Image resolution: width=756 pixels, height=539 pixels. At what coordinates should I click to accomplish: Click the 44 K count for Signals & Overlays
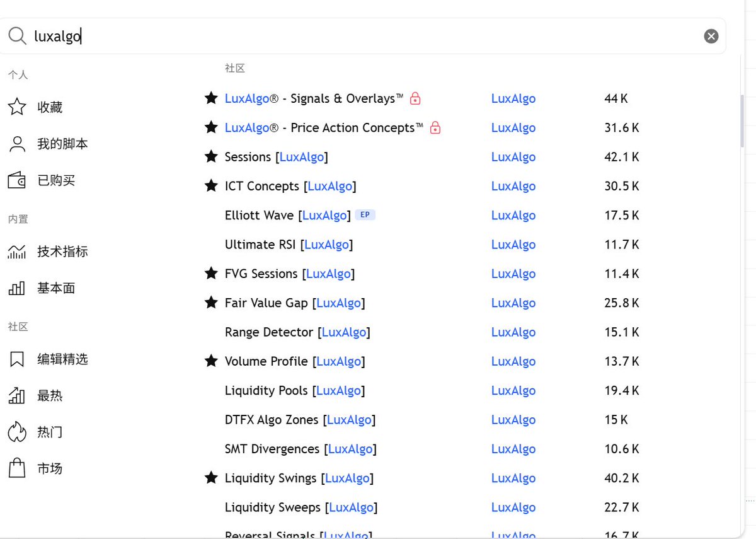click(616, 98)
